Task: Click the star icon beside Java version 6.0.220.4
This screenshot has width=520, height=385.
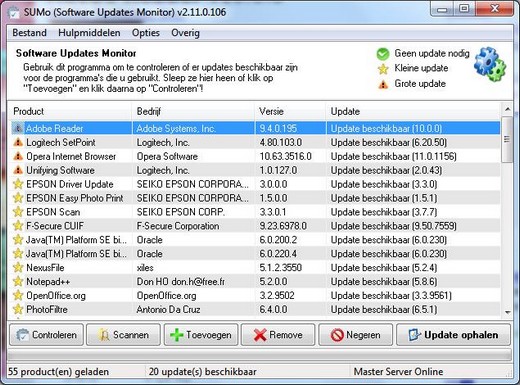Action: pos(18,254)
